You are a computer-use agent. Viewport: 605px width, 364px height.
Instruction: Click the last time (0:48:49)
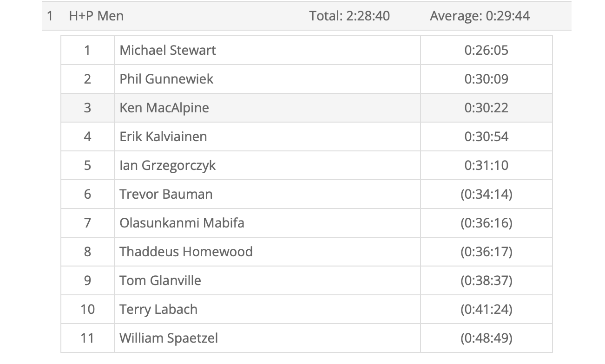click(x=486, y=338)
